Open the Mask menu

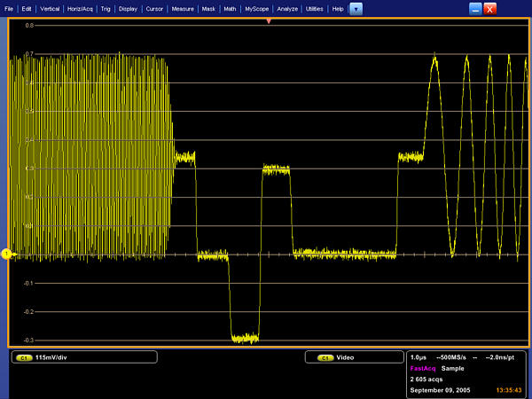208,8
